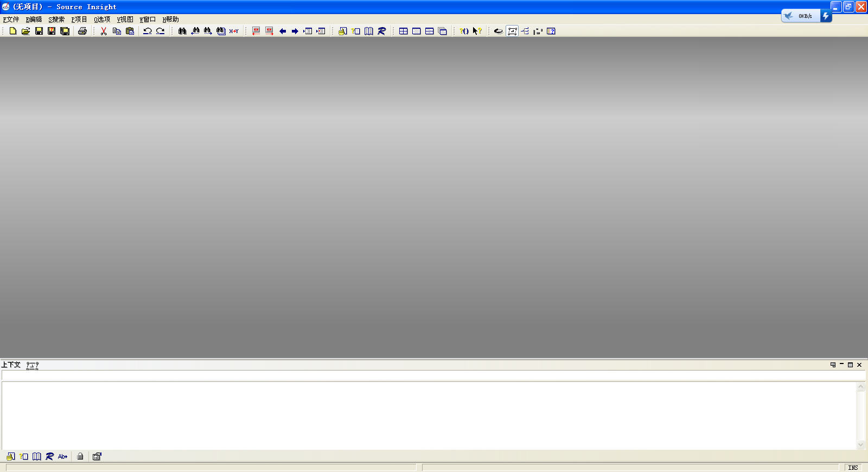This screenshot has height=472, width=868.
Task: Click the jump-to-previous-link list icon
Action: [x=308, y=31]
